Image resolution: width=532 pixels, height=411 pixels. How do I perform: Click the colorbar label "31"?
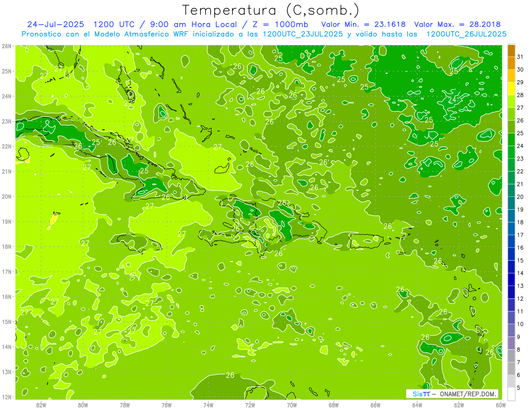point(520,57)
